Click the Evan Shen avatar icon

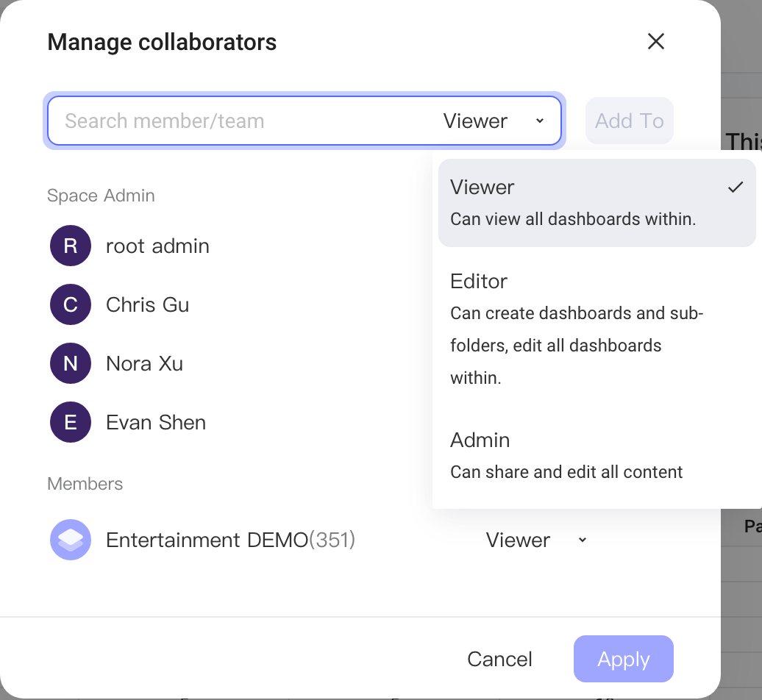[71, 422]
